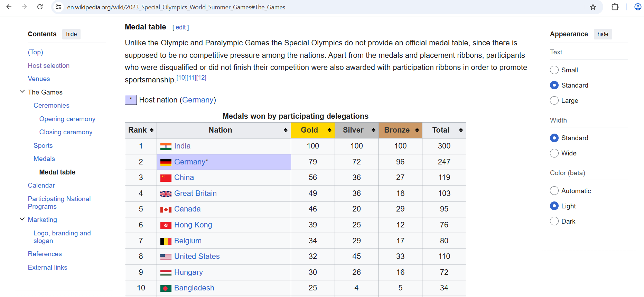Screen dimensions: 644x297
Task: Select Dark color mode
Action: click(554, 221)
